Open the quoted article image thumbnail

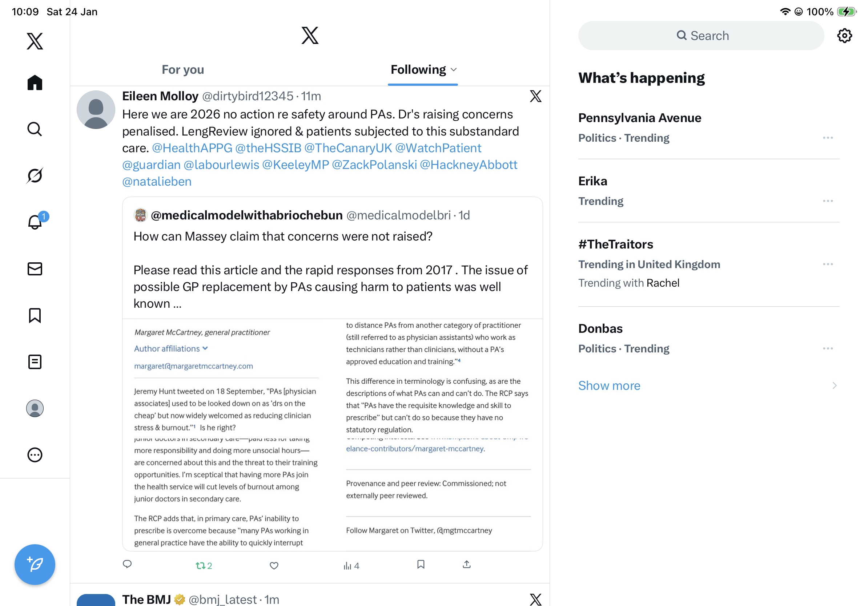tap(332, 435)
